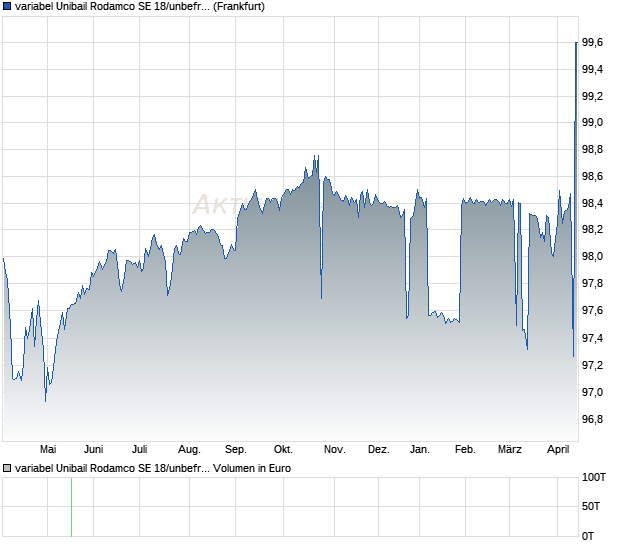Click the 98,8 price axis value
The height and width of the screenshot is (546, 620).
593,149
